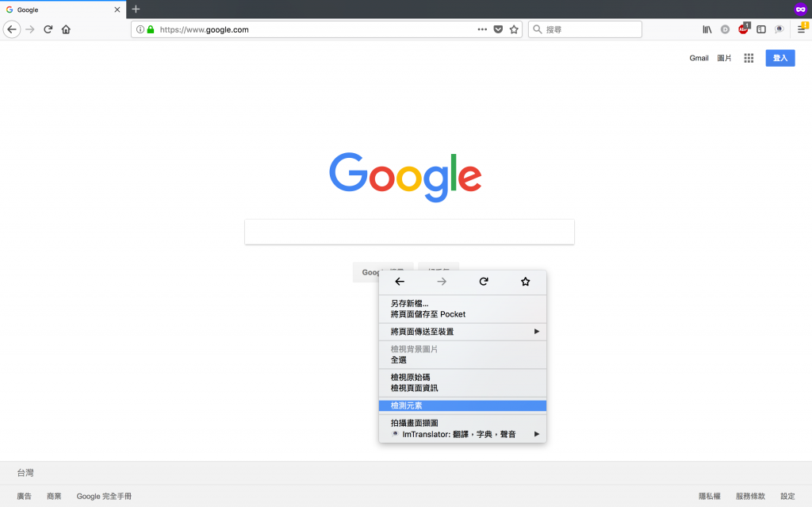Close the Google tab
The height and width of the screenshot is (507, 812).
[117, 10]
